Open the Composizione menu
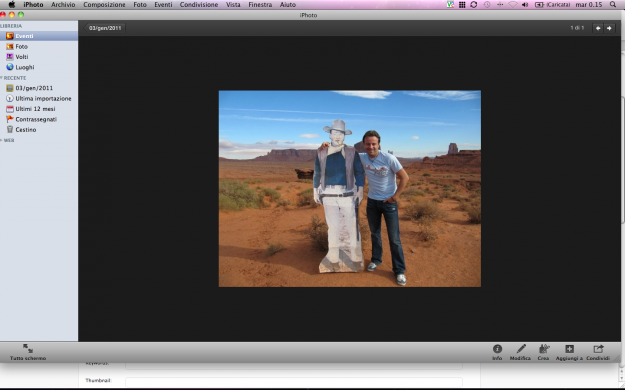Screen dimensions: 625x390 point(104,5)
